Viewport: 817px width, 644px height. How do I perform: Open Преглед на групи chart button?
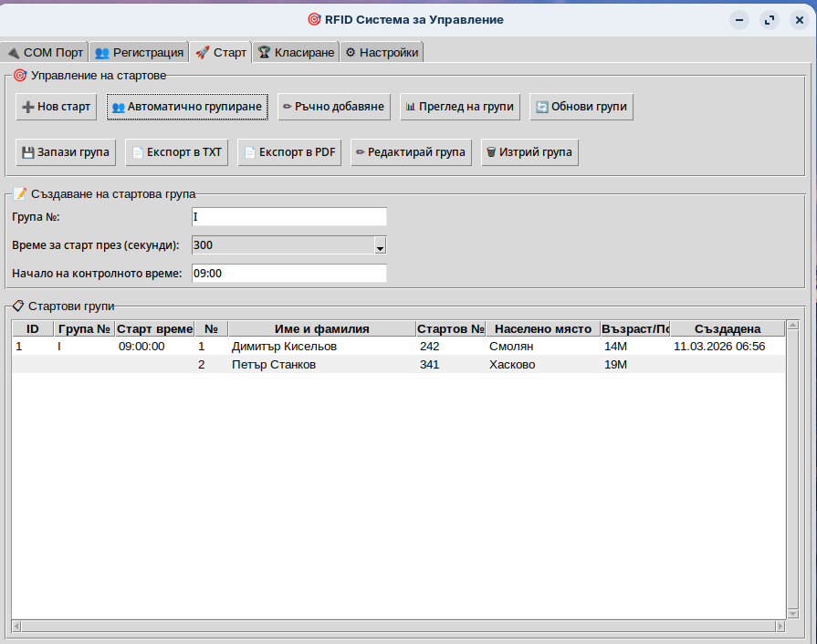tap(460, 107)
